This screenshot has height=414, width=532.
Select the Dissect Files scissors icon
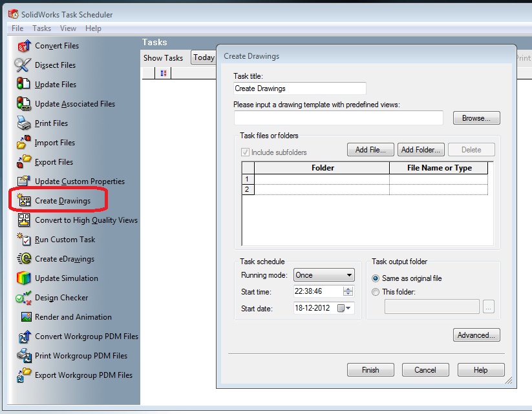23,65
